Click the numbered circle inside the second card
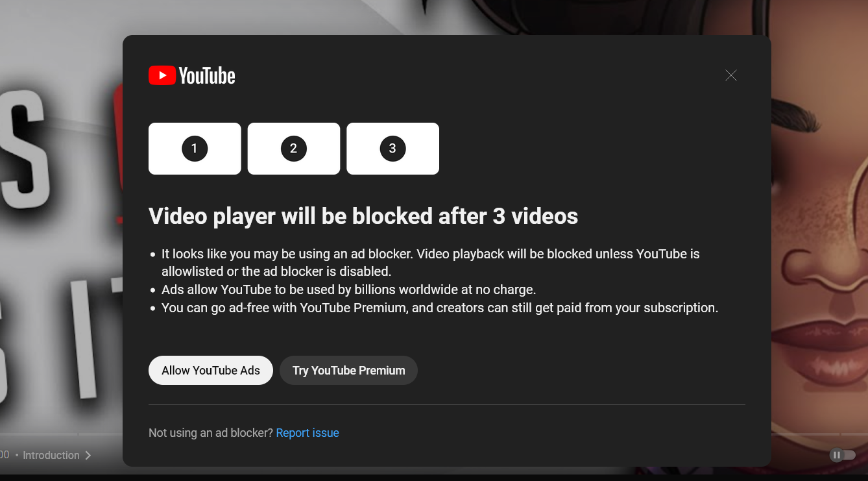This screenshot has height=481, width=868. tap(293, 149)
